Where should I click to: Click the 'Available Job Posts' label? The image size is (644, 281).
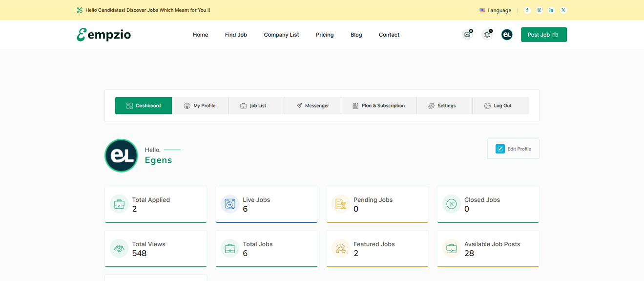coord(492,244)
